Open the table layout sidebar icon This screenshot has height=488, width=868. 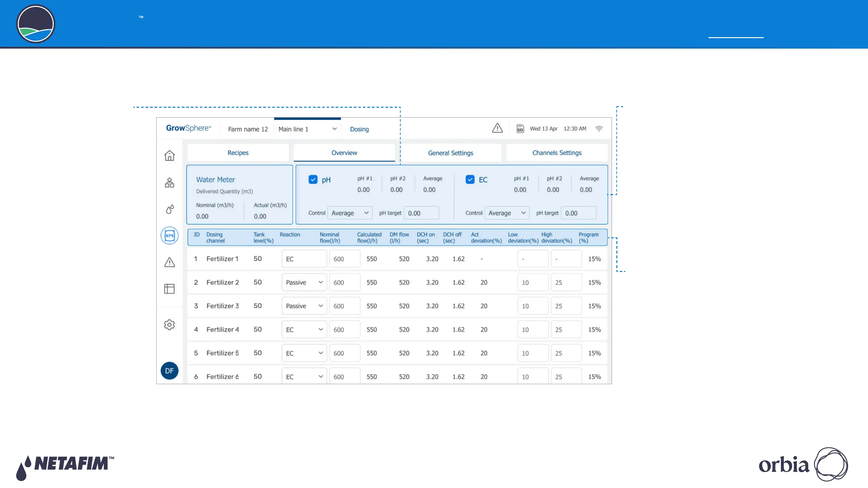click(x=169, y=288)
